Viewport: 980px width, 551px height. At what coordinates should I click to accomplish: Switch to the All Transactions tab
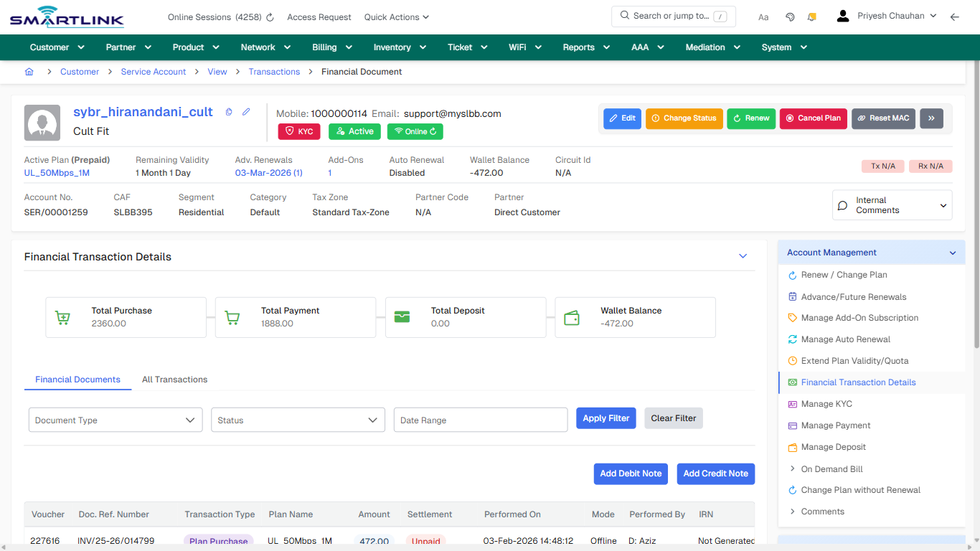(174, 380)
